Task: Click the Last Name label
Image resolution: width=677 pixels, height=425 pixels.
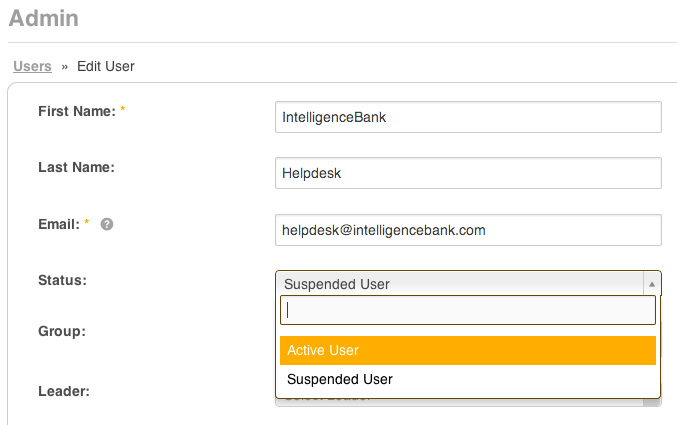Action: click(76, 167)
